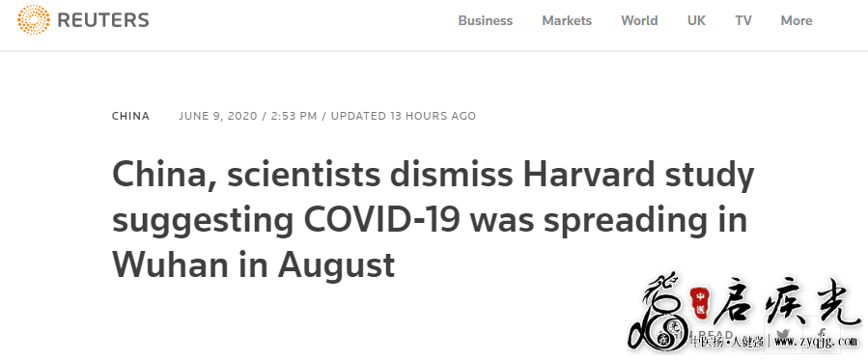Screen dimensions: 868x360
Task: Expand the More navigation menu
Action: [797, 20]
